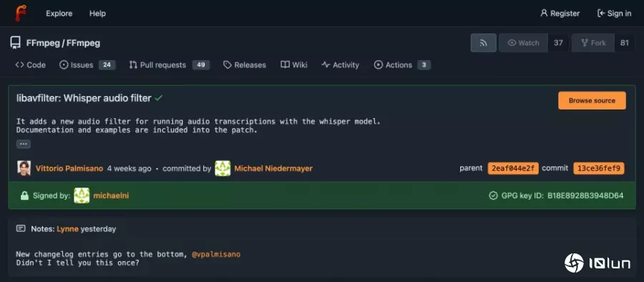This screenshot has width=644, height=282.
Task: Click the Forgejo logo in the header
Action: tap(21, 13)
